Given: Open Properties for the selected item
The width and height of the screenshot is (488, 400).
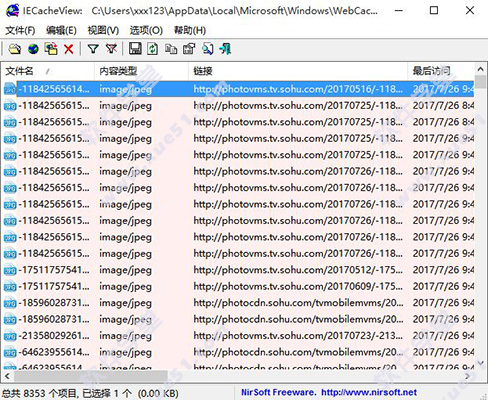Looking at the screenshot, I should point(189,49).
